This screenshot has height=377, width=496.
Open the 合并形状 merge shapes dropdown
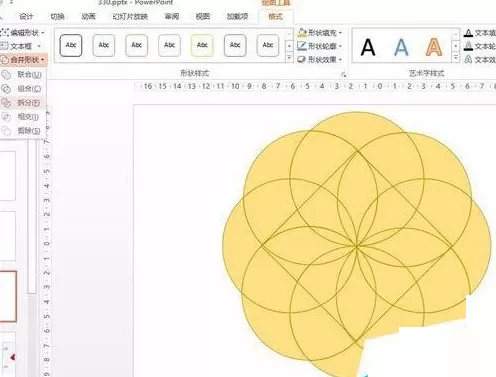tap(23, 60)
